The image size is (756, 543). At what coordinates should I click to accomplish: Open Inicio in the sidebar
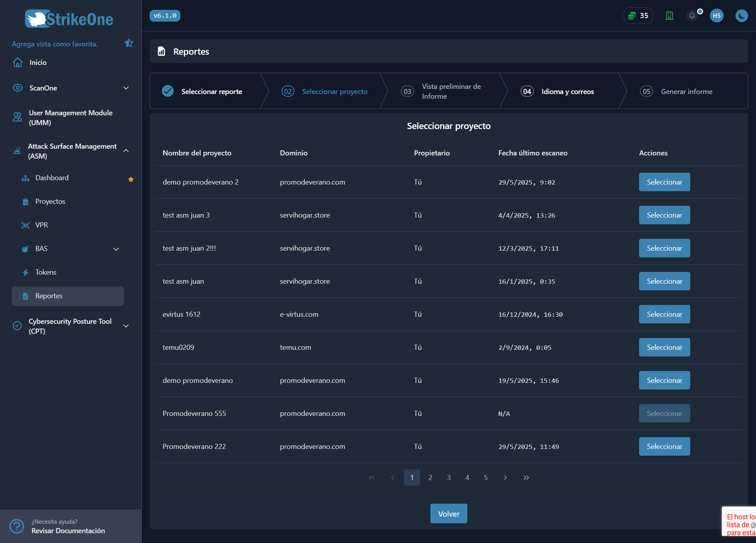coord(38,62)
